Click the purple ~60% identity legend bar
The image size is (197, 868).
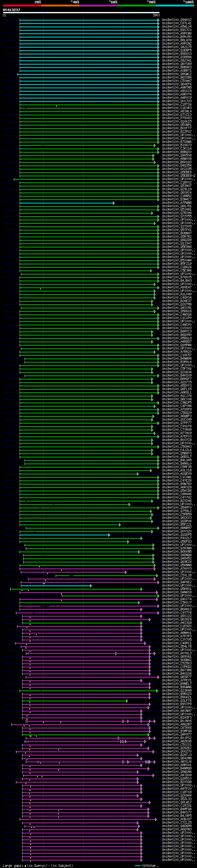click(x=99, y=6)
